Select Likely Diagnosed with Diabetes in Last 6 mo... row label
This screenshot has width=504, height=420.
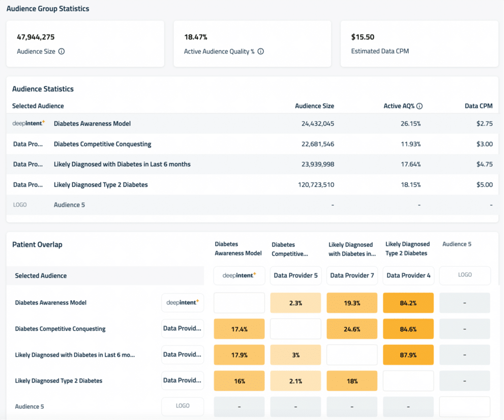pos(75,355)
